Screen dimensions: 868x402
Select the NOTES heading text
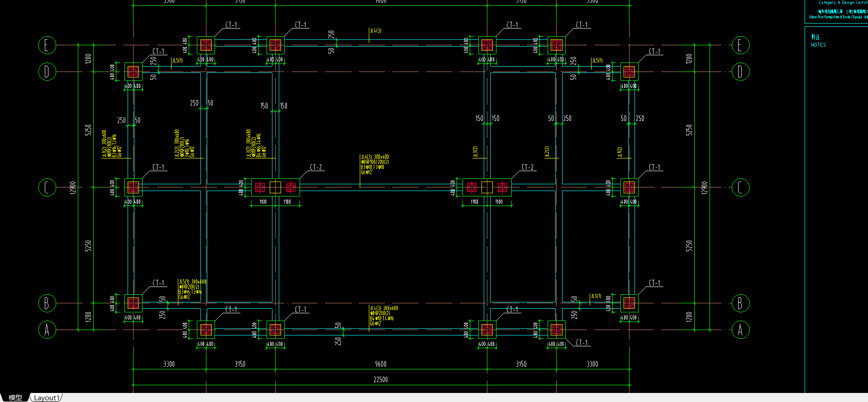point(818,45)
